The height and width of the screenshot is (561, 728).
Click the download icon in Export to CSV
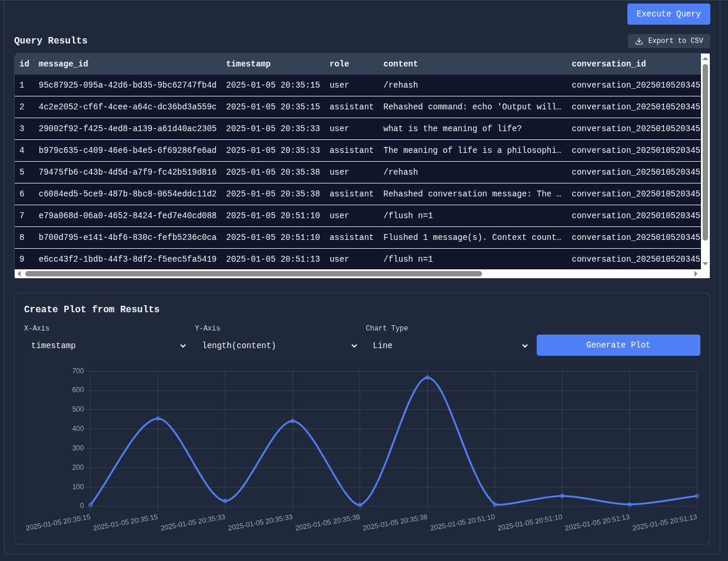click(x=639, y=41)
